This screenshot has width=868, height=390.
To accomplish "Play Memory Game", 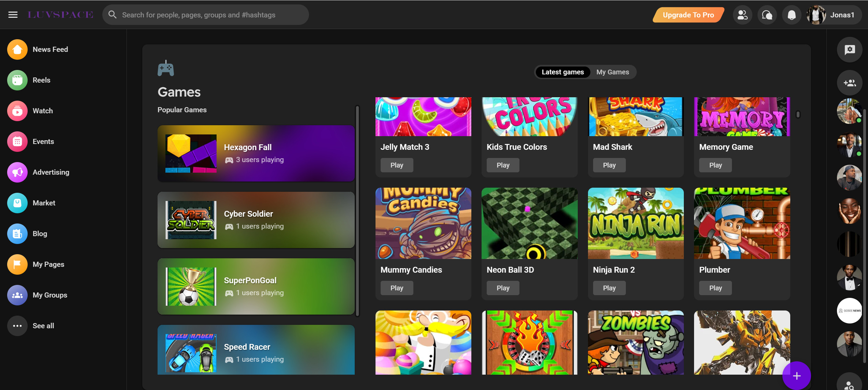I will [x=716, y=165].
